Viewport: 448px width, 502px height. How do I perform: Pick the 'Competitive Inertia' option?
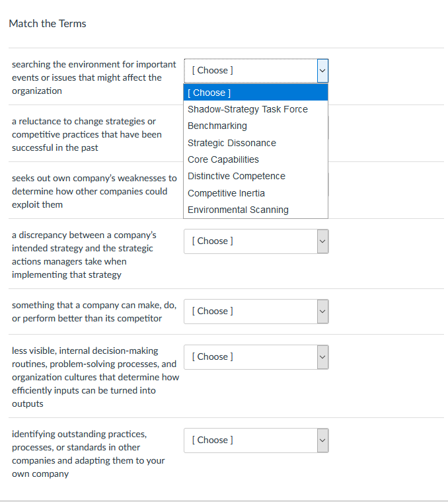pyautogui.click(x=226, y=193)
